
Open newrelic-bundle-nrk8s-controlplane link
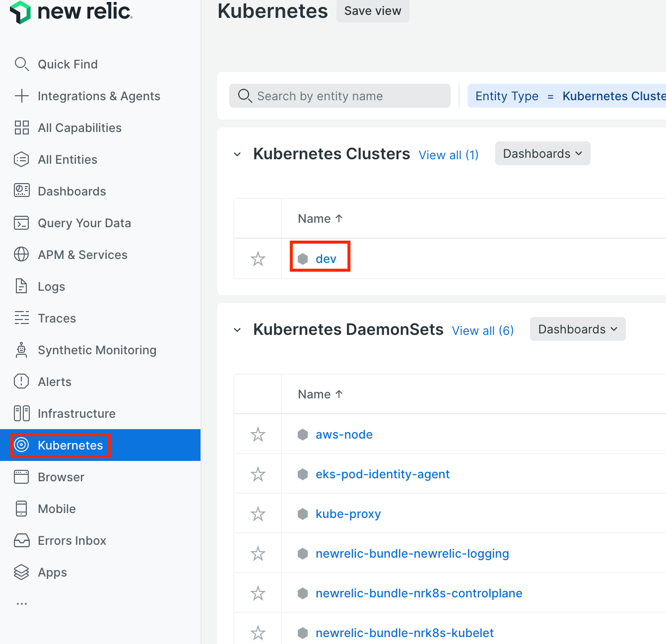[419, 593]
